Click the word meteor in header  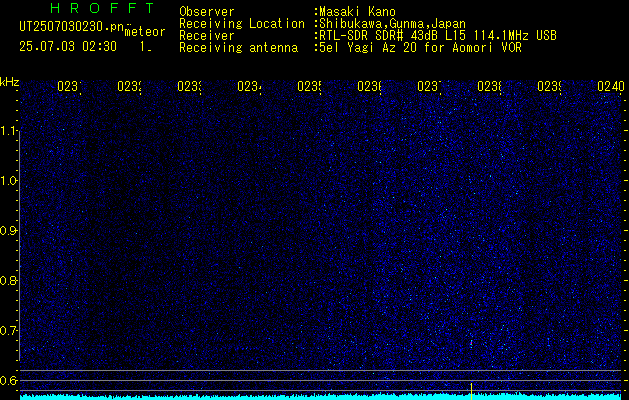(x=145, y=32)
